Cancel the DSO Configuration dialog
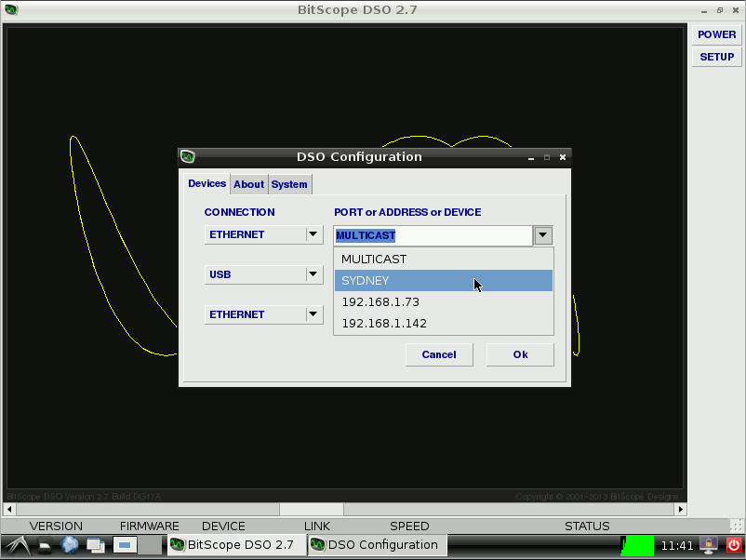The height and width of the screenshot is (560, 746). click(439, 354)
